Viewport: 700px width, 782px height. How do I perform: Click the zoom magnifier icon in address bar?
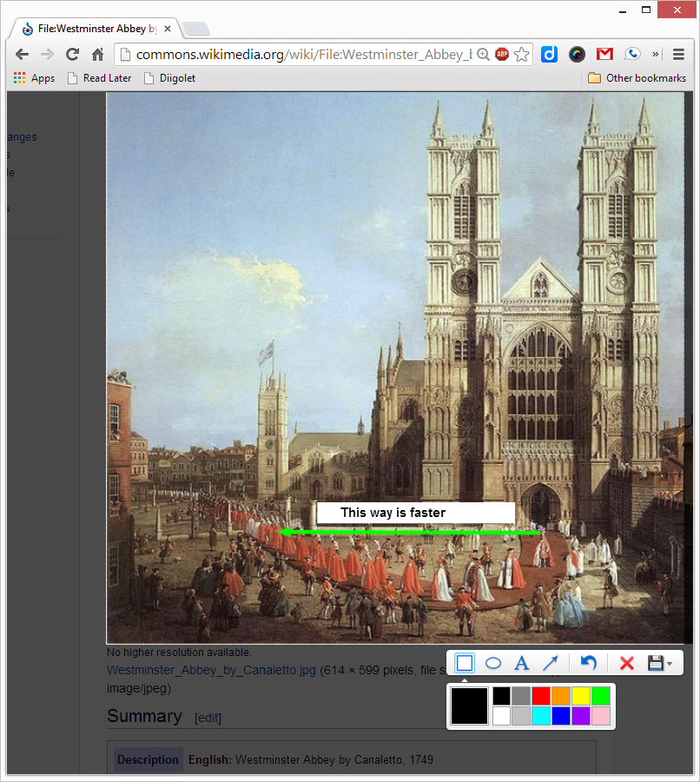point(483,55)
